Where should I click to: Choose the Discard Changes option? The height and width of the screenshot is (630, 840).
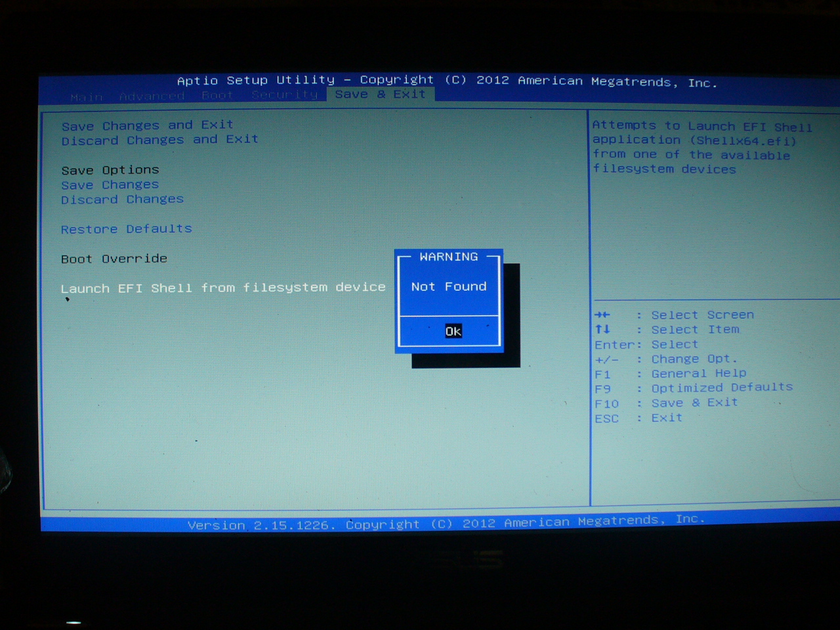[x=123, y=199]
